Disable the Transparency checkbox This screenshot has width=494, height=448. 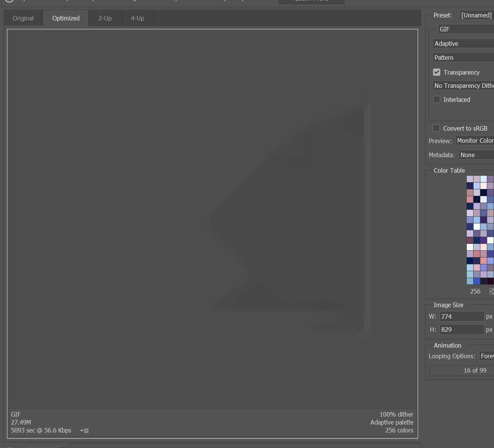pos(437,72)
